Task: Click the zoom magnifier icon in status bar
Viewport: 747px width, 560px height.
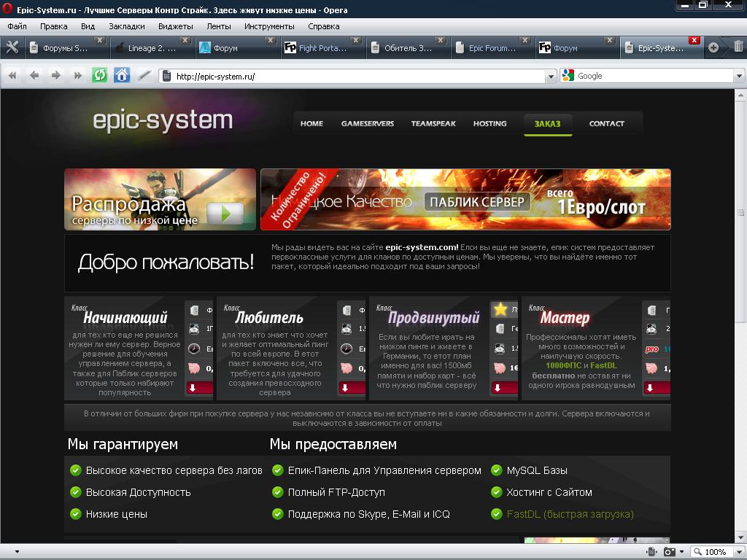Action: tap(698, 551)
